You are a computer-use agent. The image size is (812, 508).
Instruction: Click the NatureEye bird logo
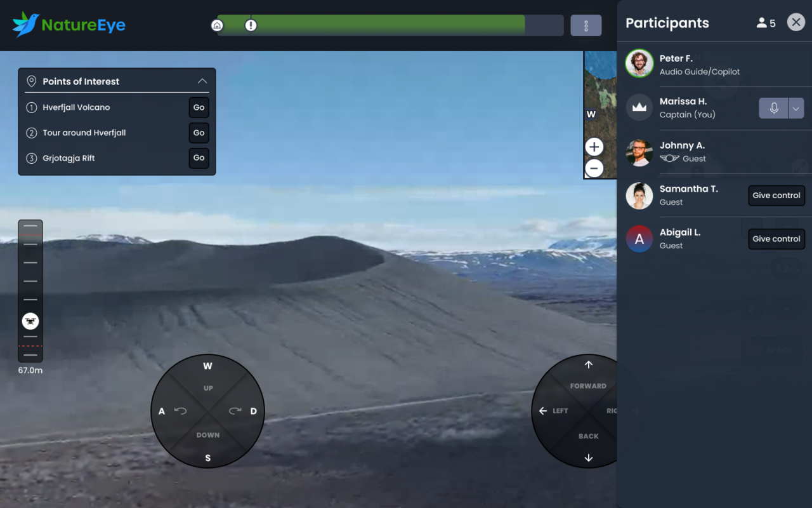point(26,25)
